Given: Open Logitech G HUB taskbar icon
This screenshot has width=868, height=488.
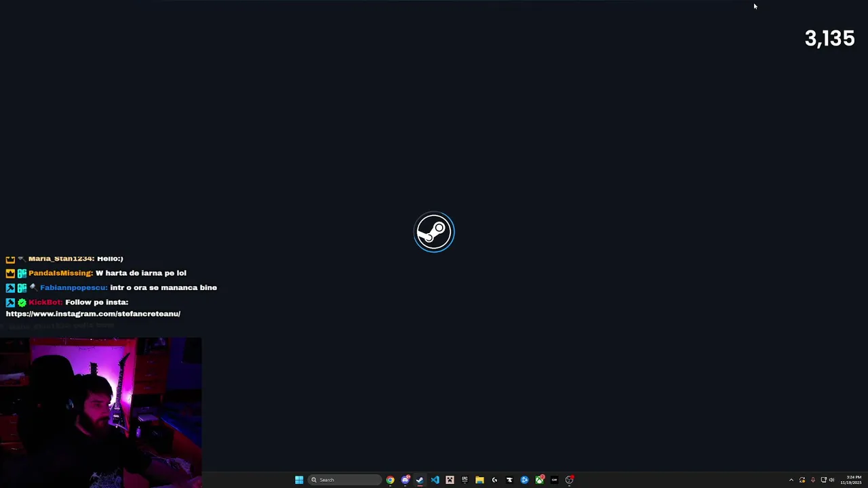Looking at the screenshot, I should tap(494, 480).
